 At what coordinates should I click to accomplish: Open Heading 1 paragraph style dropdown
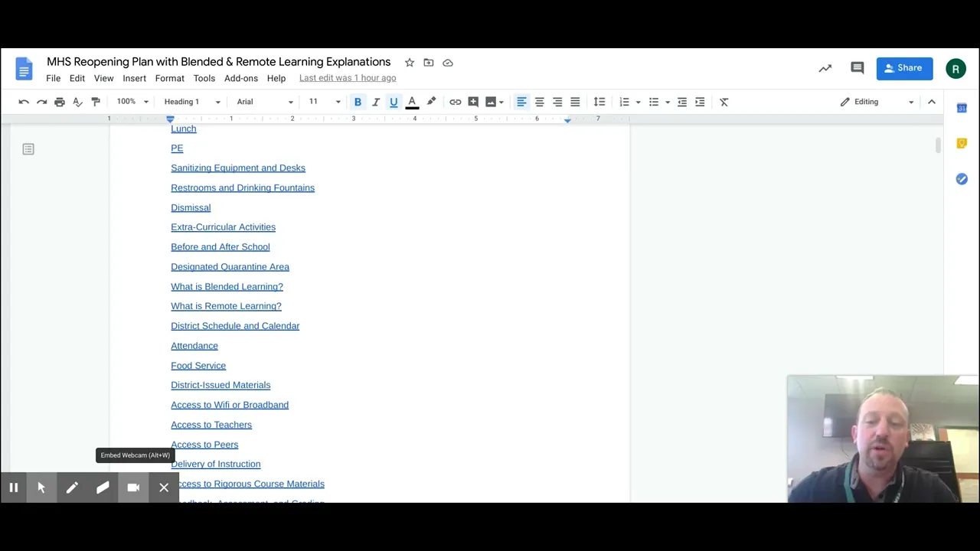pos(192,102)
